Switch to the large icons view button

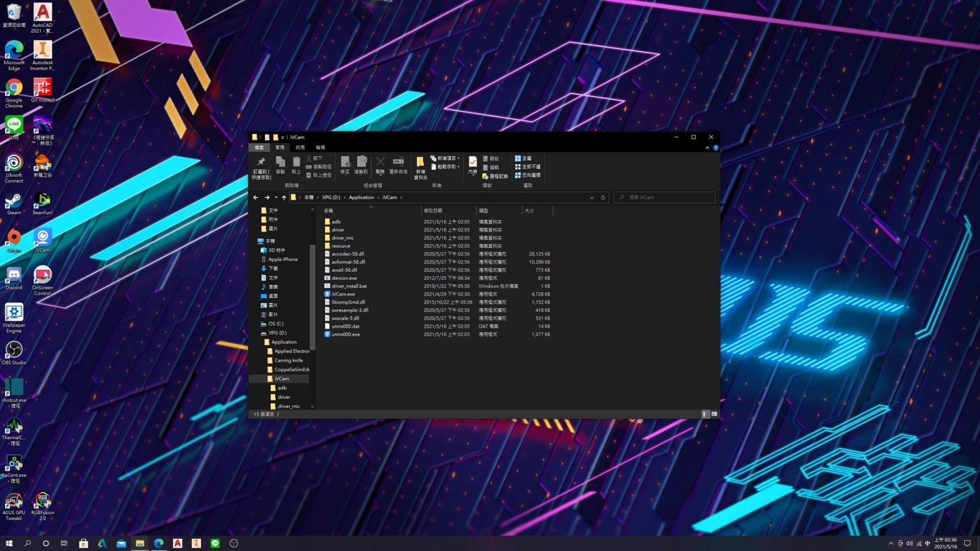(x=714, y=414)
